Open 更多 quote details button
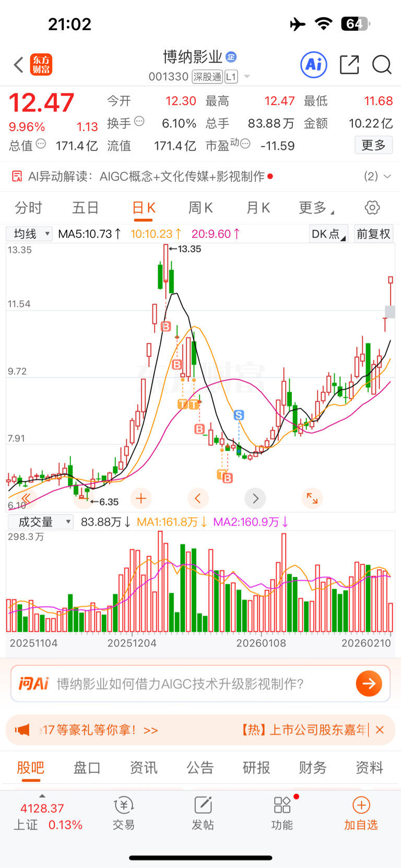 374,145
